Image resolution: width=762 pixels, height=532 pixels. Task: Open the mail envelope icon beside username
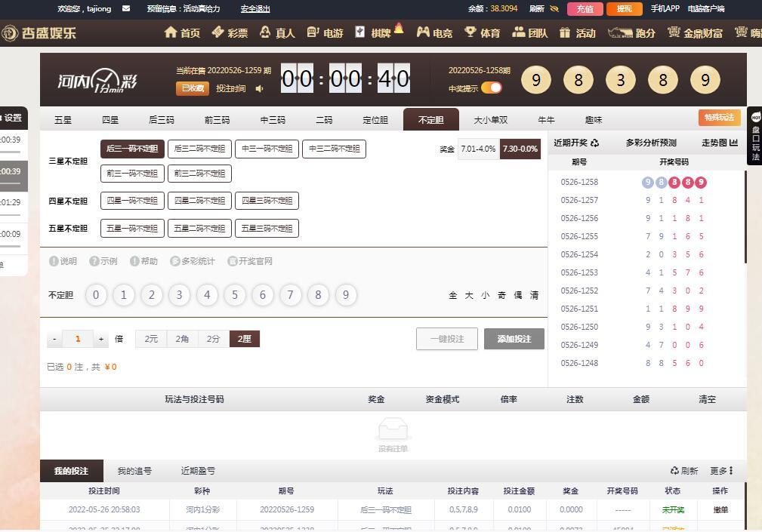pyautogui.click(x=125, y=9)
